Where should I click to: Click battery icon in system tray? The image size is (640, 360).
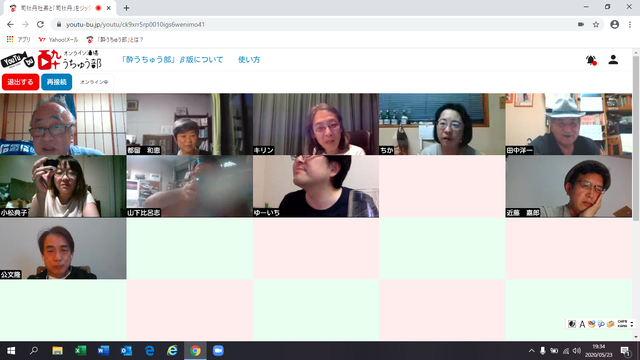554,351
